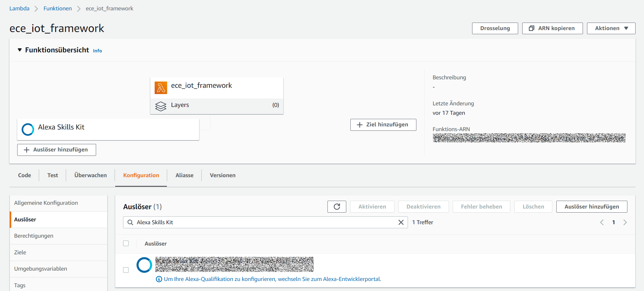Check the select-all checkbox in the trigger table header

tap(126, 243)
